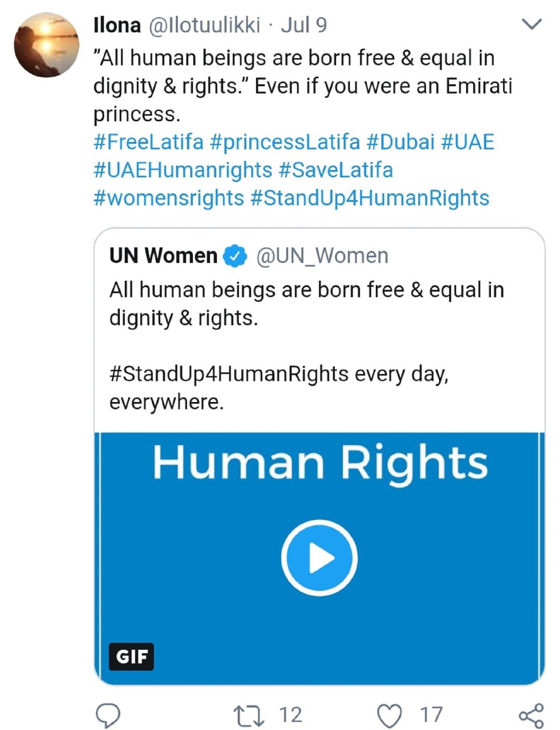Image resolution: width=560 pixels, height=730 pixels.
Task: Click the GIF badge label
Action: [131, 656]
